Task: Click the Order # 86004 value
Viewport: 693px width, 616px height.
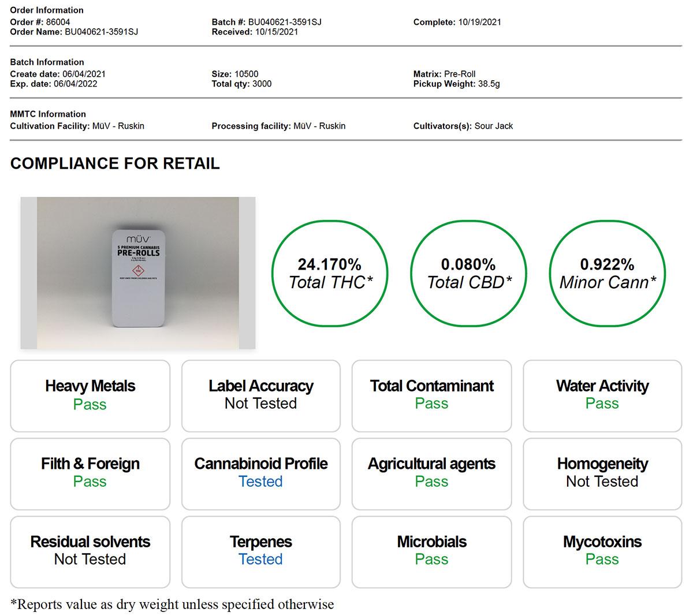Action: pos(58,22)
